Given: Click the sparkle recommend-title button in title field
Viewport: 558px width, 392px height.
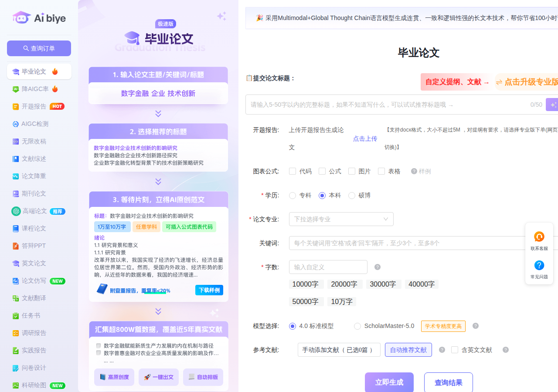Looking at the screenshot, I should click(x=552, y=105).
